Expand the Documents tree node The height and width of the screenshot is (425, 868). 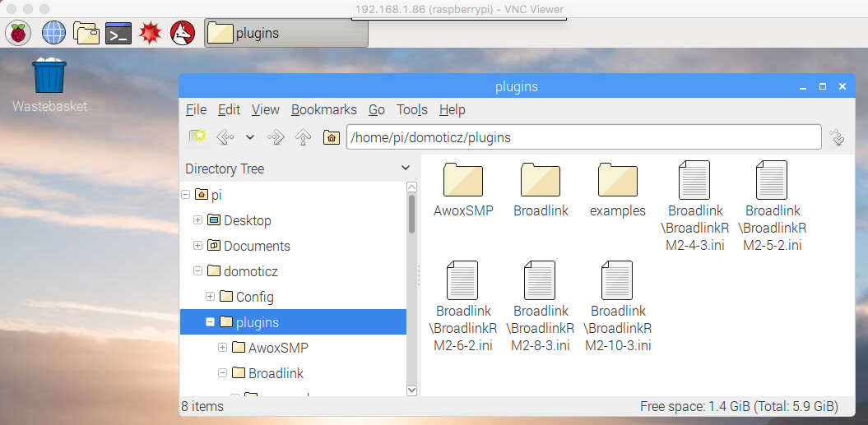pos(197,246)
